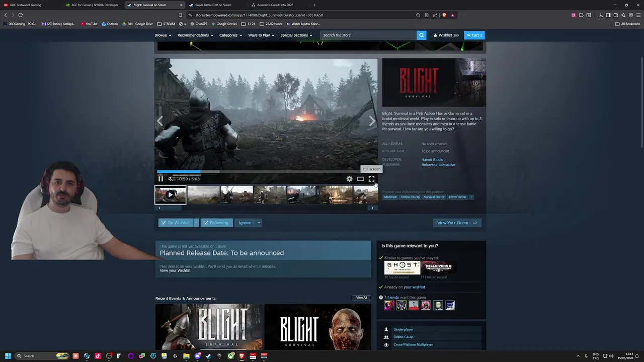Viewport: 644px width, 362px height.
Task: Switch to GDC Festival of Gaming tab
Action: point(30,5)
